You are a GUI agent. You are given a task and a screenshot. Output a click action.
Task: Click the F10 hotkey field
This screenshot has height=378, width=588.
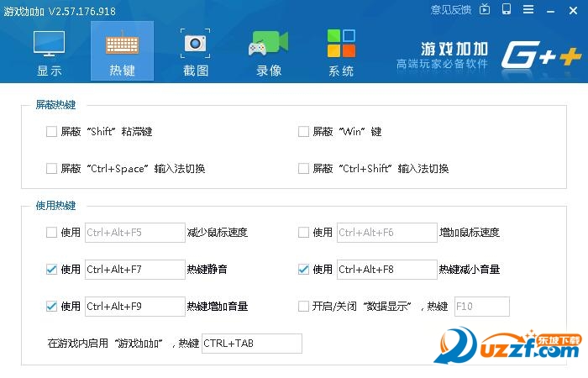click(x=482, y=307)
